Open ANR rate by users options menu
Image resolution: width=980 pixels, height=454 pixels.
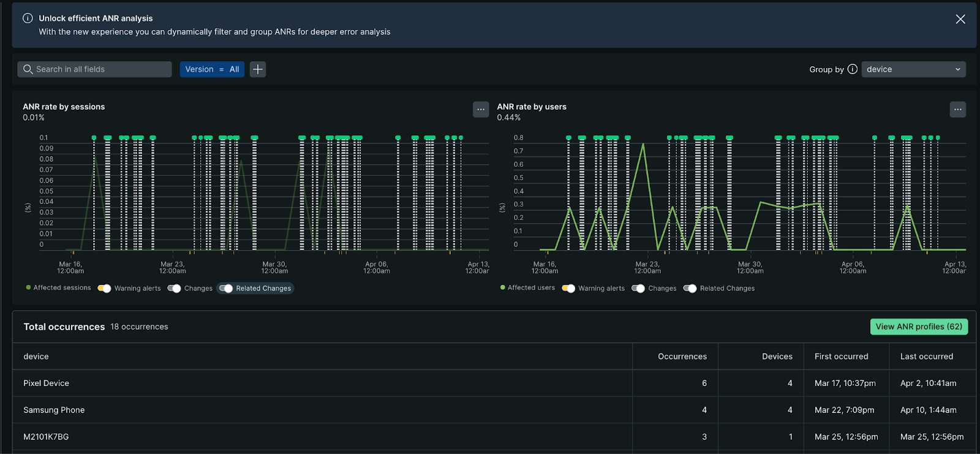[957, 110]
